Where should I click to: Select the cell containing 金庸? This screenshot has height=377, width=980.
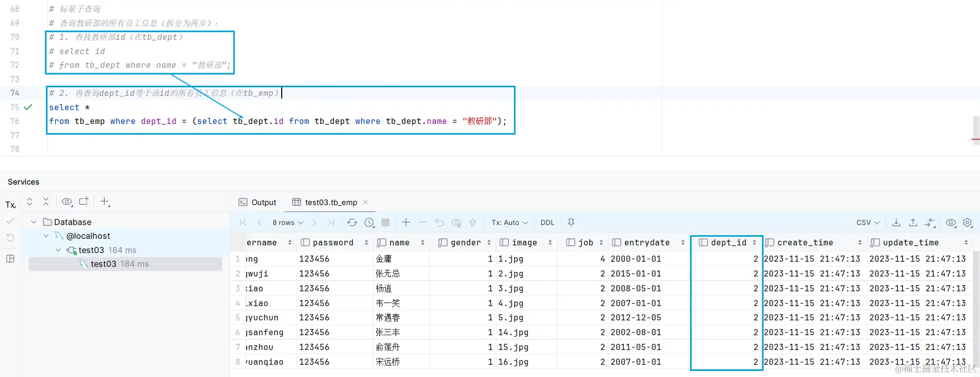click(x=401, y=259)
